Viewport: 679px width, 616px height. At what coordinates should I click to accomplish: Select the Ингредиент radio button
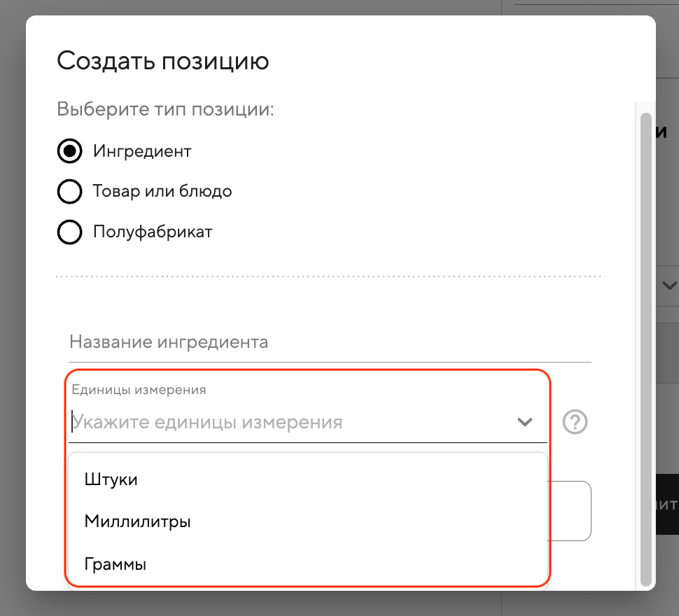[69, 151]
